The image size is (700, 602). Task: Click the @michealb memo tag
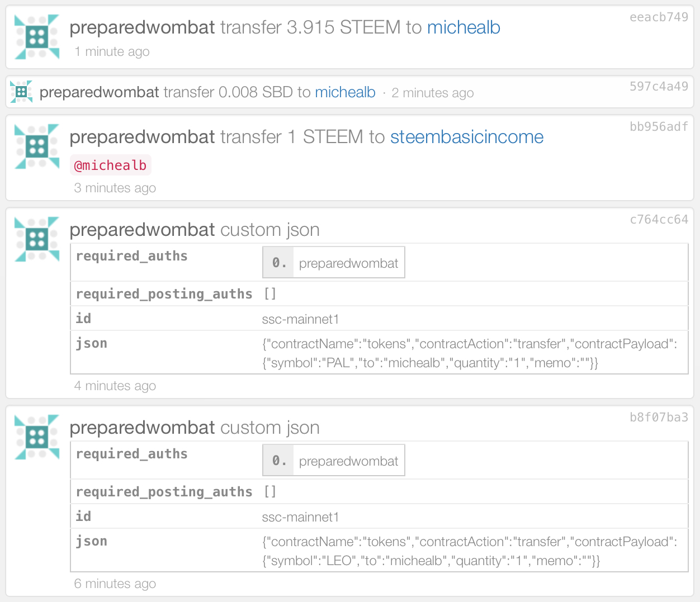tap(111, 165)
